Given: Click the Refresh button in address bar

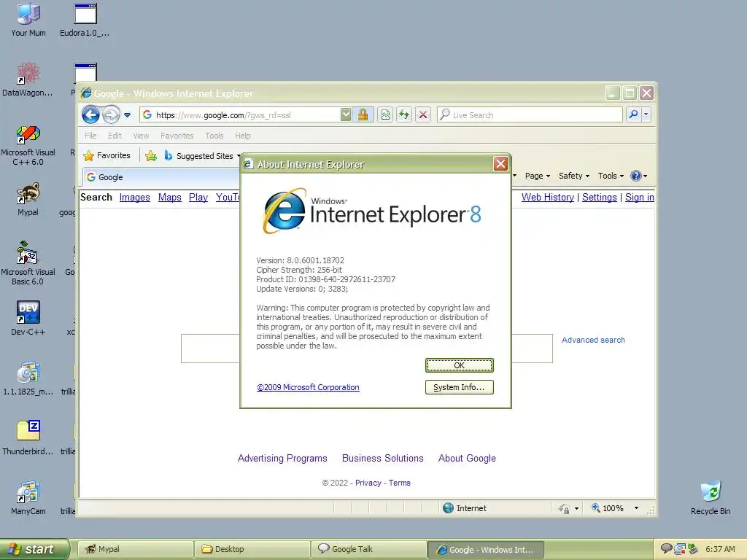Looking at the screenshot, I should point(404,114).
